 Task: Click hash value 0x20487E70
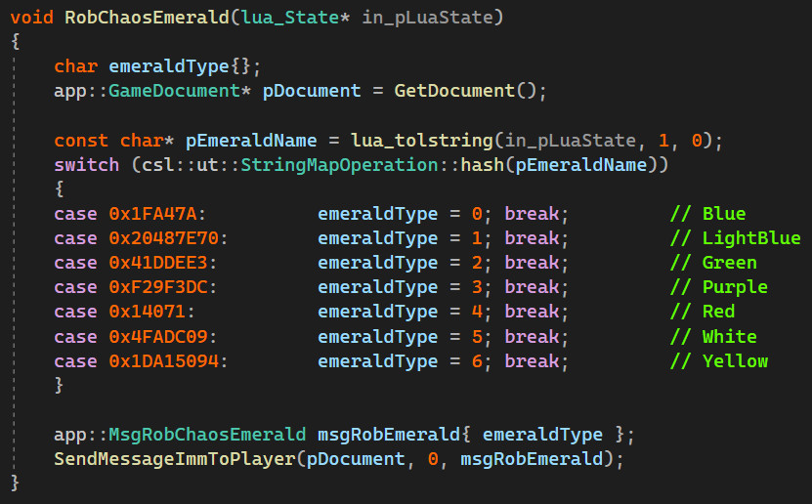click(x=163, y=238)
